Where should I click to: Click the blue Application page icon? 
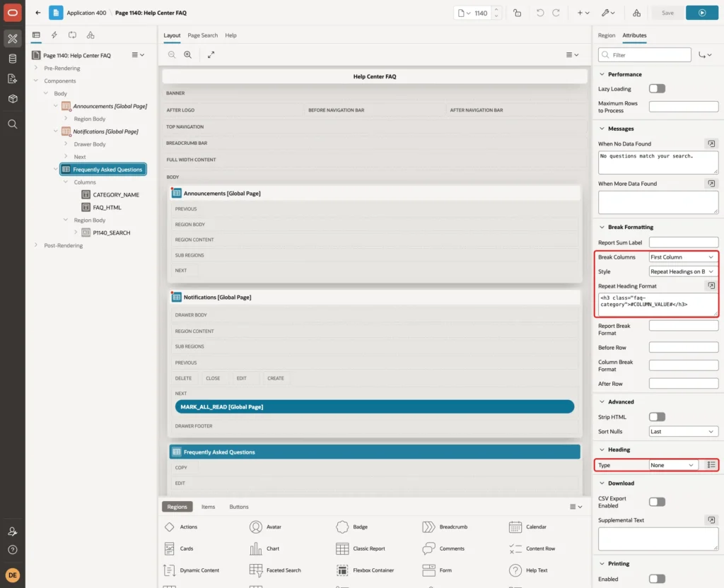pyautogui.click(x=56, y=13)
